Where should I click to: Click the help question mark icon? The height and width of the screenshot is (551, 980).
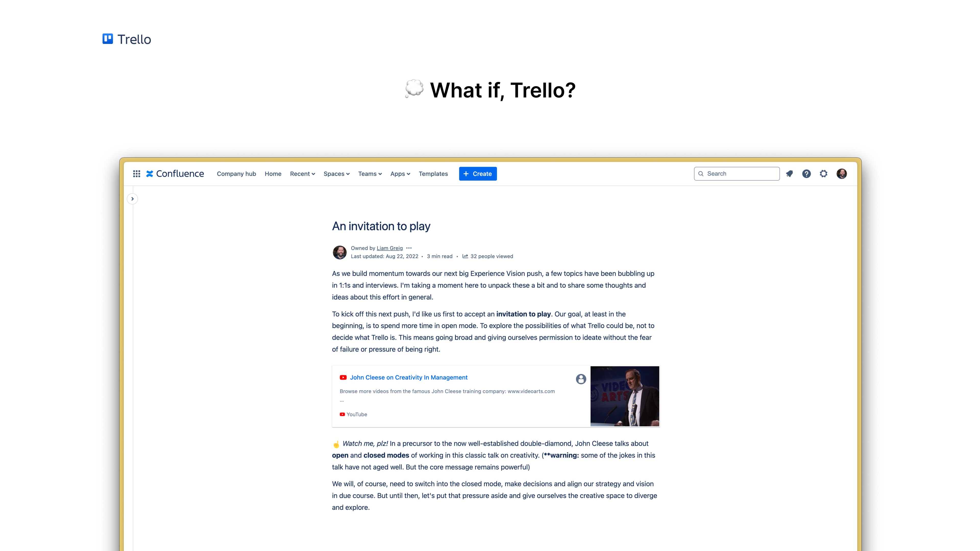point(806,173)
